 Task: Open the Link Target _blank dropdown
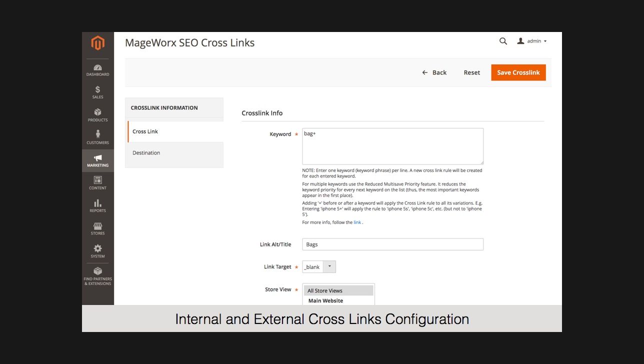(x=319, y=267)
